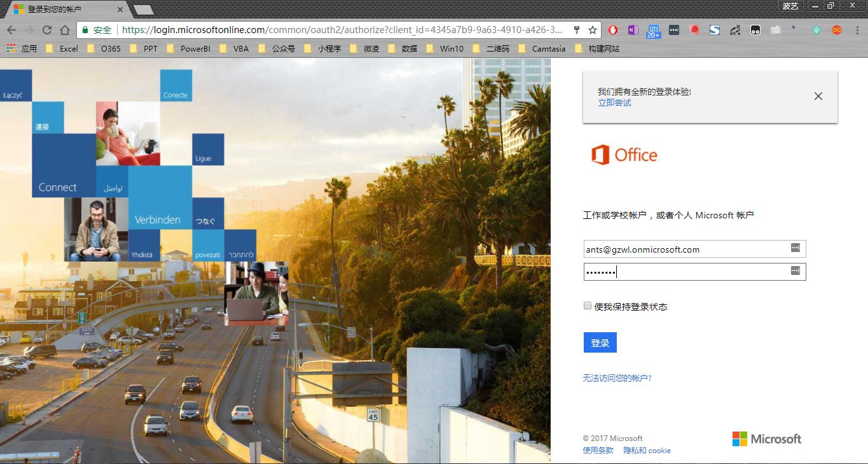Reload the page with the refresh icon

[x=46, y=30]
